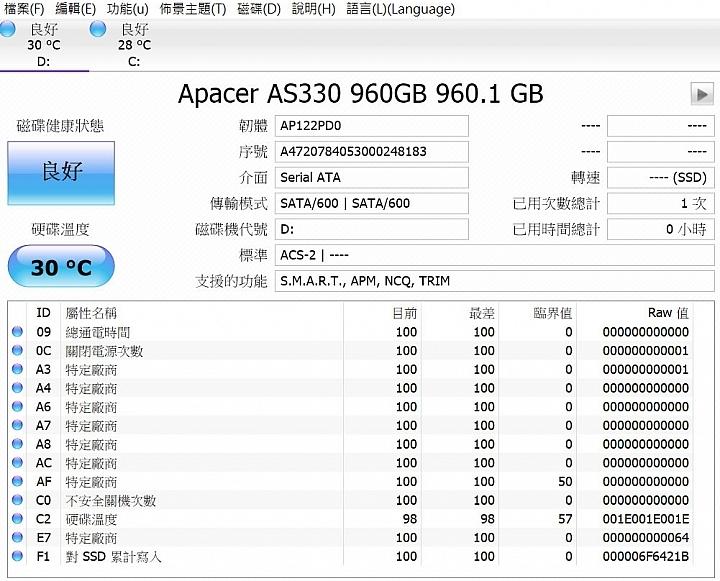Click the next disk arrow button
The image size is (720, 581).
[702, 94]
